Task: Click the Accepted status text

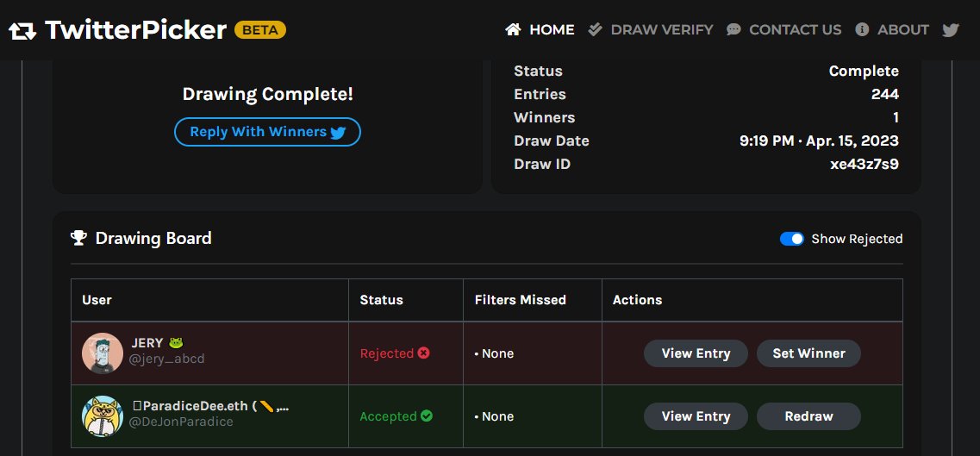Action: coord(388,416)
